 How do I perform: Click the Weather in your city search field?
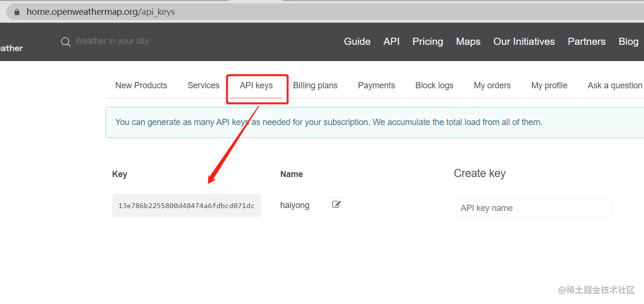[x=112, y=41]
